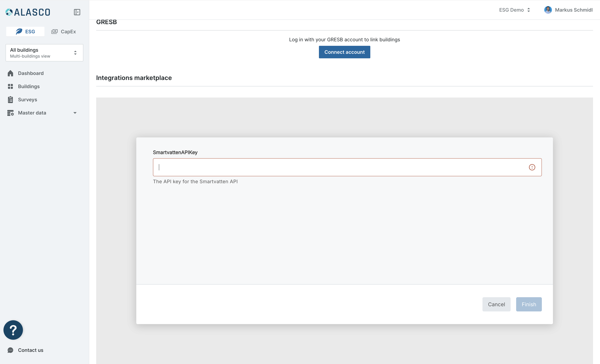Click the 'Multi-buildings view' subtitle
600x364 pixels.
click(x=30, y=56)
